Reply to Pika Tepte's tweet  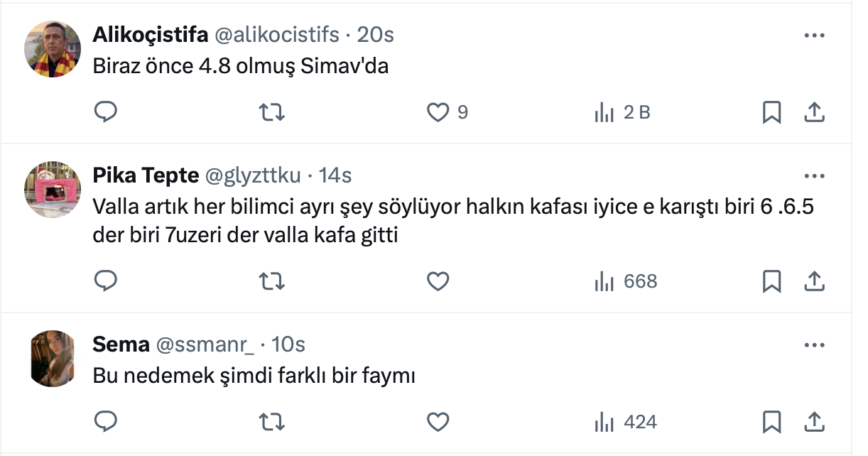tap(106, 281)
